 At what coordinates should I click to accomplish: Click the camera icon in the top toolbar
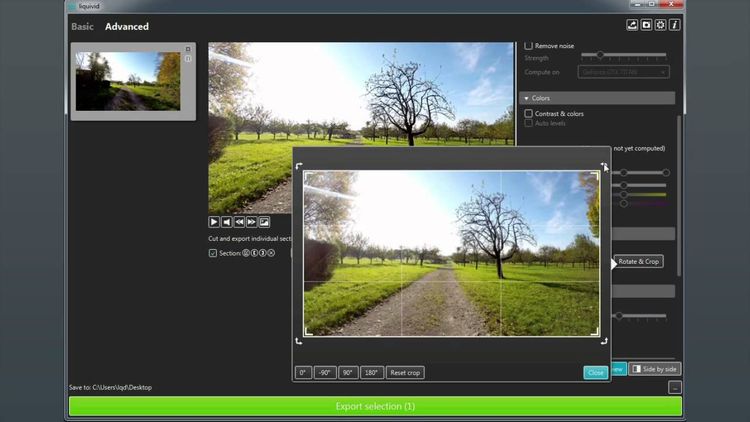(646, 25)
